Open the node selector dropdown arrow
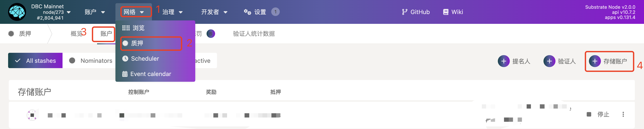The width and height of the screenshot is (644, 129). tap(69, 12)
